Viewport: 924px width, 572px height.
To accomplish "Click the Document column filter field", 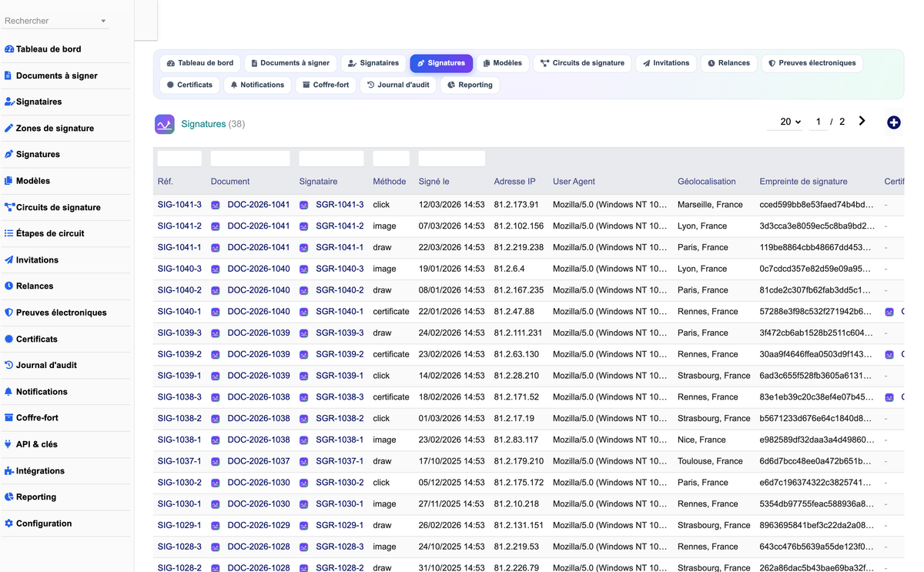I will pyautogui.click(x=250, y=159).
